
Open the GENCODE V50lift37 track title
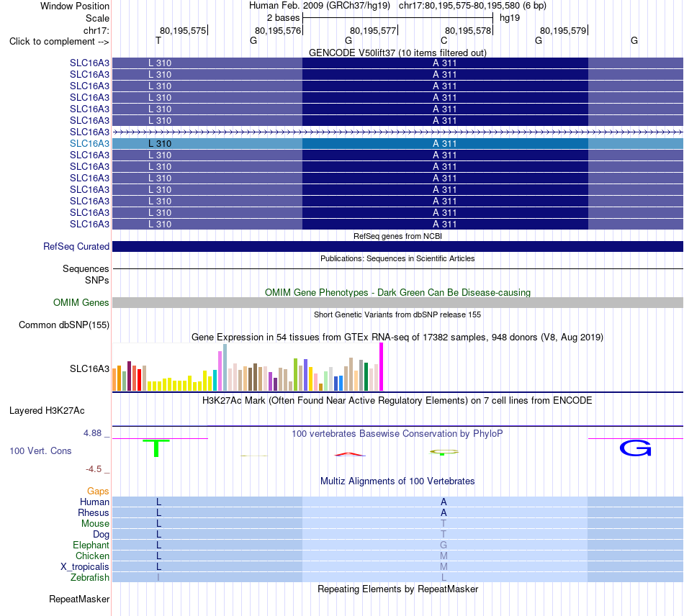point(397,53)
